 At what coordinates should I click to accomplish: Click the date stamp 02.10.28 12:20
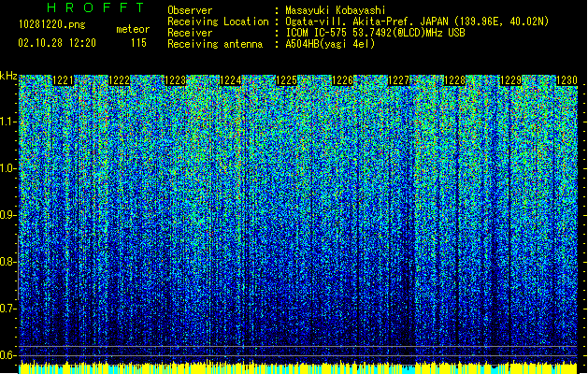57,43
